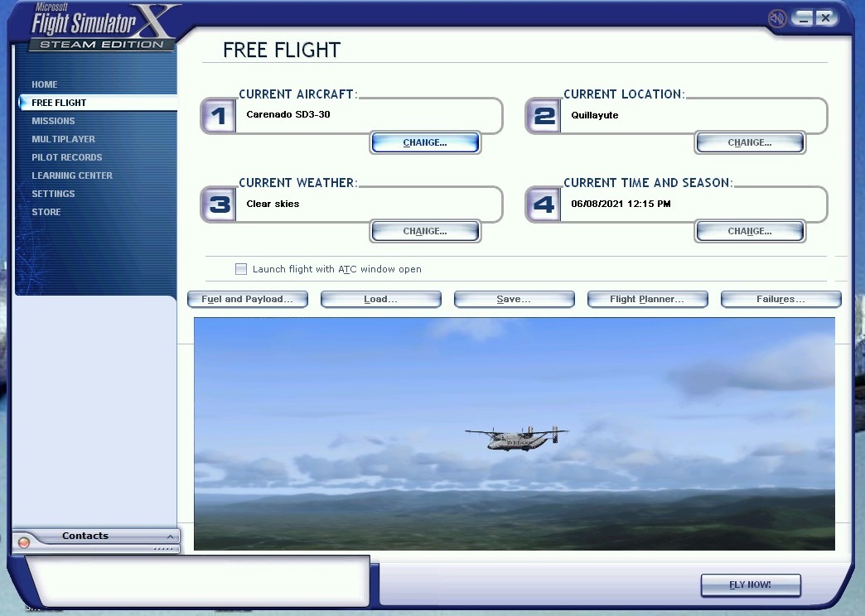This screenshot has height=616, width=865.
Task: Change the current time and season
Action: point(750,231)
